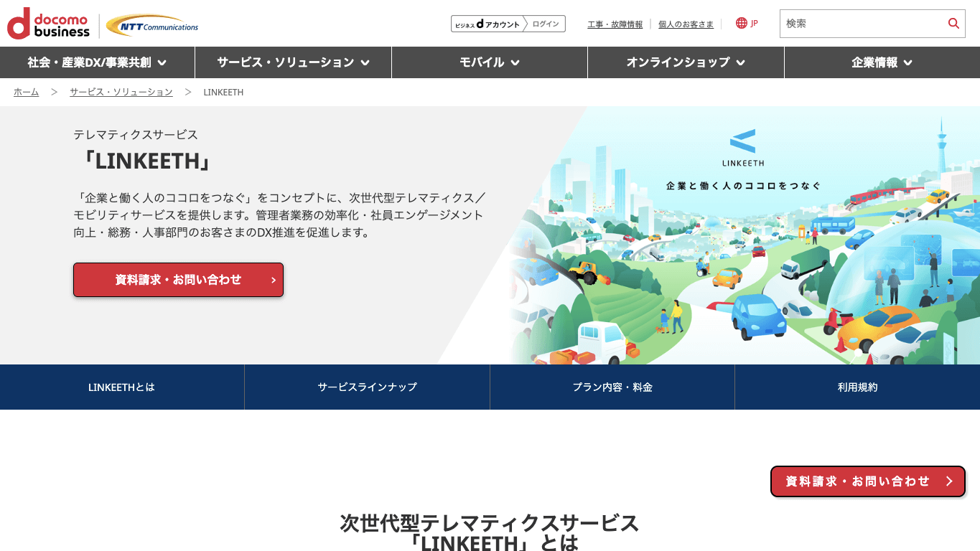Switch to the サービスラインナップ tab

click(367, 387)
